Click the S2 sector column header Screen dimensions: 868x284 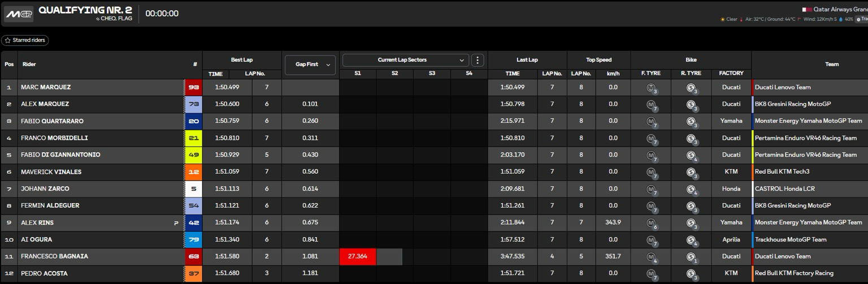coord(395,74)
